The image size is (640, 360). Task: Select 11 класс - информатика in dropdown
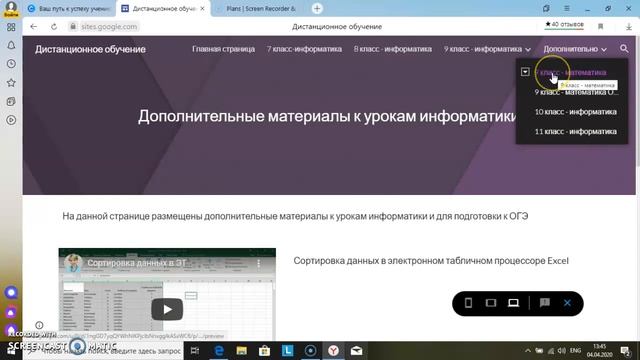click(576, 131)
